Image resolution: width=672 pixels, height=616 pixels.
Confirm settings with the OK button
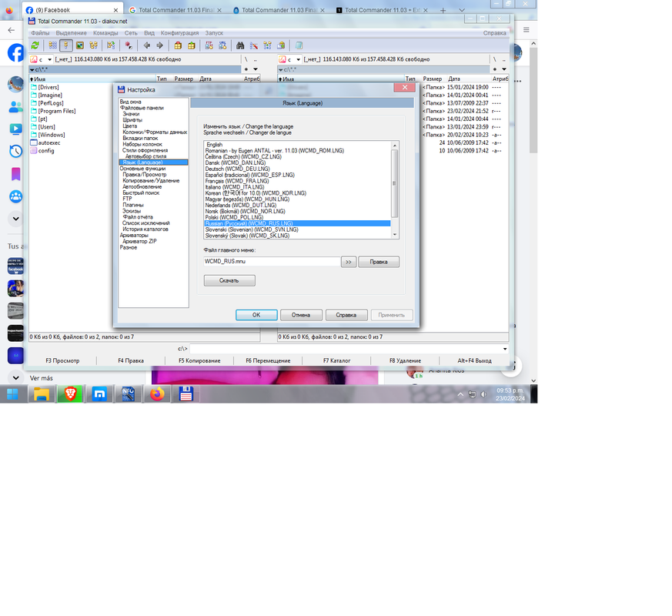[256, 315]
